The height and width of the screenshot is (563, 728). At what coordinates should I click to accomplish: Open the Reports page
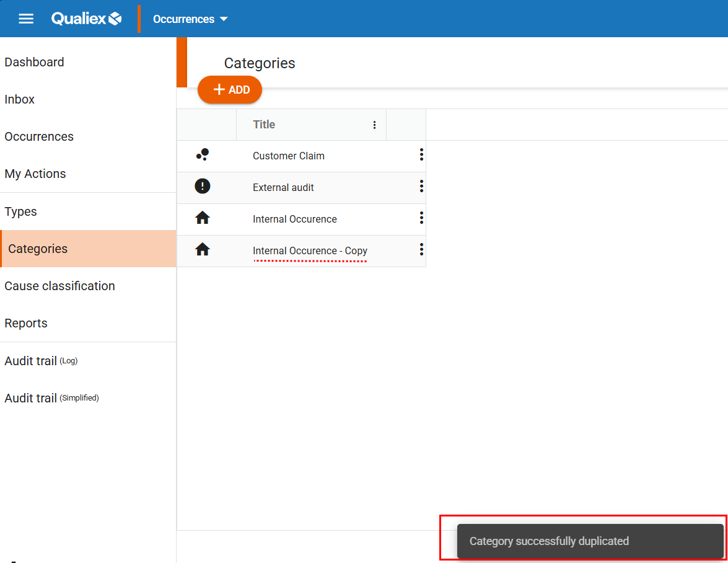pyautogui.click(x=26, y=323)
